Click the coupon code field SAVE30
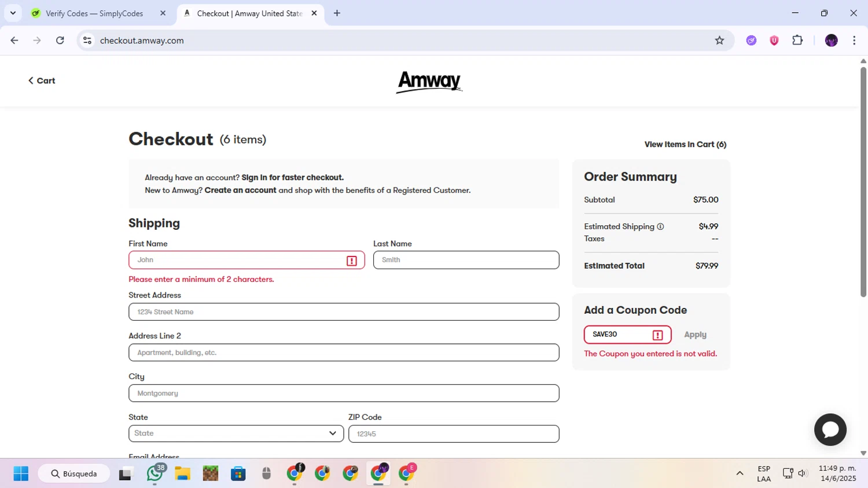The width and height of the screenshot is (868, 488). [x=627, y=335]
